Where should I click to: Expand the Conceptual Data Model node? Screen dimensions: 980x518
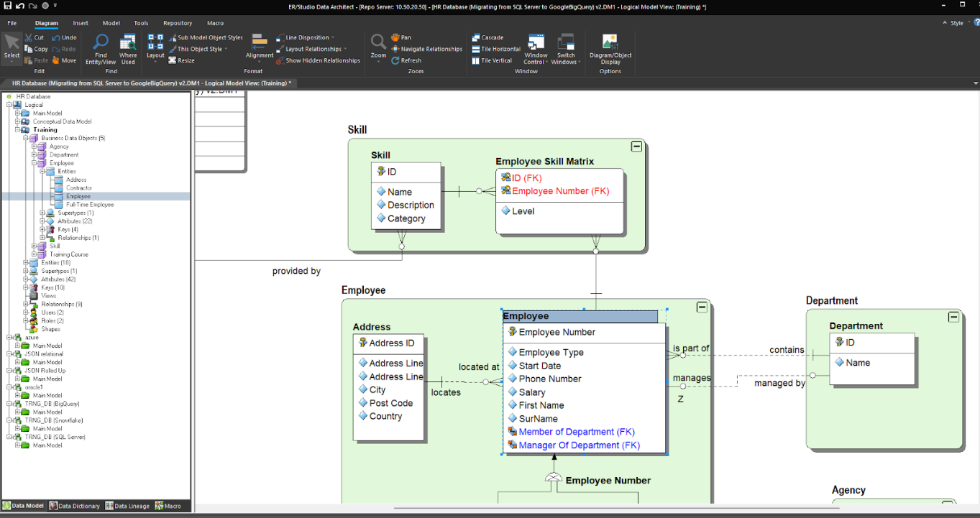click(x=17, y=121)
